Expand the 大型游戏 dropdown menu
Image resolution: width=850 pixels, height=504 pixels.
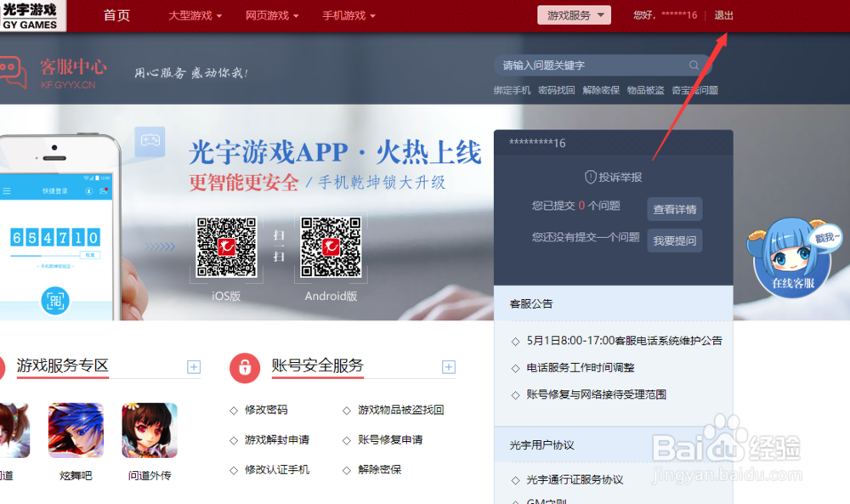pyautogui.click(x=195, y=15)
